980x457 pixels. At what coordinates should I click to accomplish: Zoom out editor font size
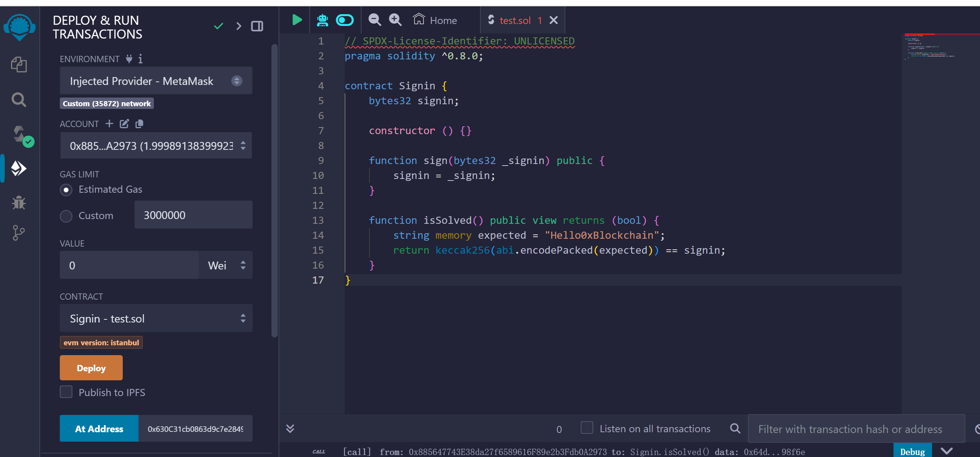point(375,20)
